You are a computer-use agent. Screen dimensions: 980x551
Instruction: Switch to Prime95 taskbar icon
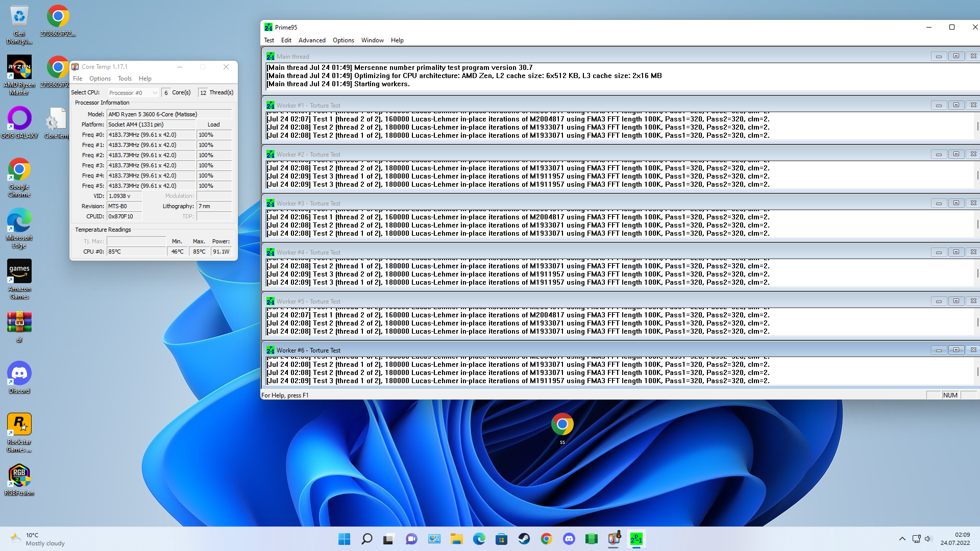(636, 539)
